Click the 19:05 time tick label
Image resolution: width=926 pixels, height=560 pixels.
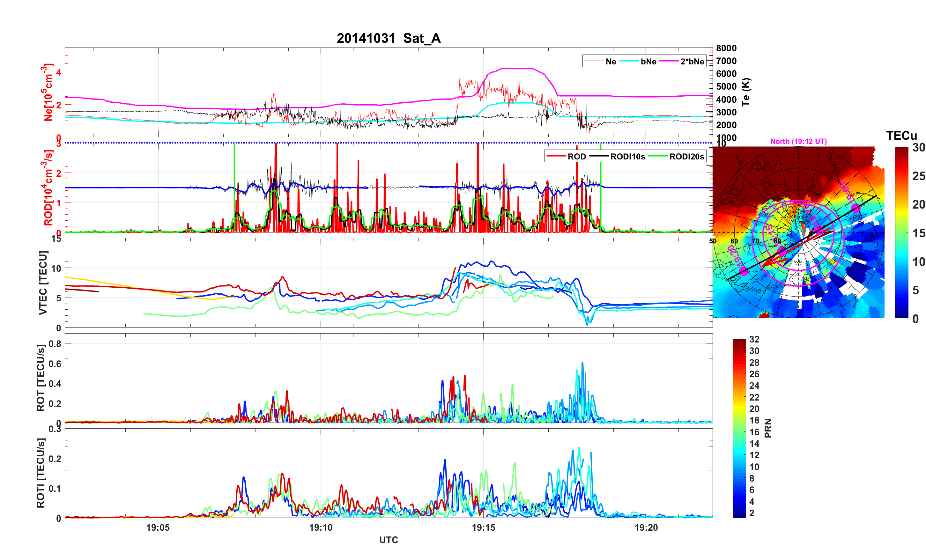click(158, 528)
